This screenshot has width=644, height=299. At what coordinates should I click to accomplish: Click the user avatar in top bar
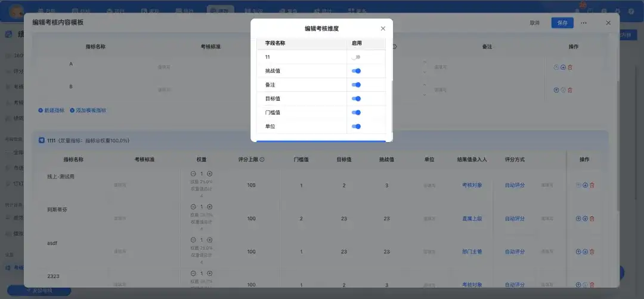[16, 11]
